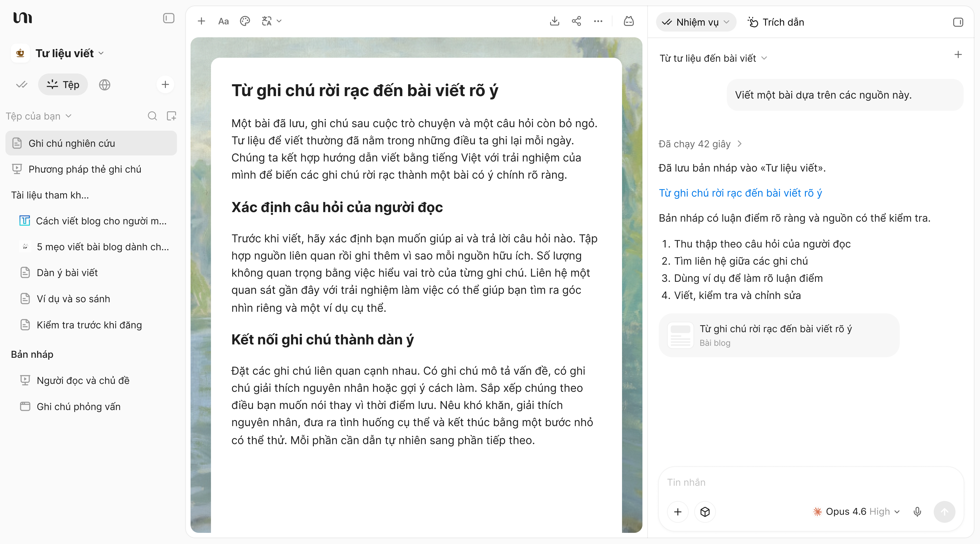Open the globe web tab

click(x=105, y=84)
